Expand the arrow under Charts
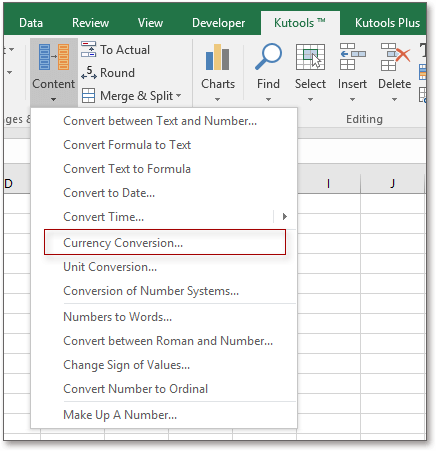436x451 pixels. pos(217,99)
